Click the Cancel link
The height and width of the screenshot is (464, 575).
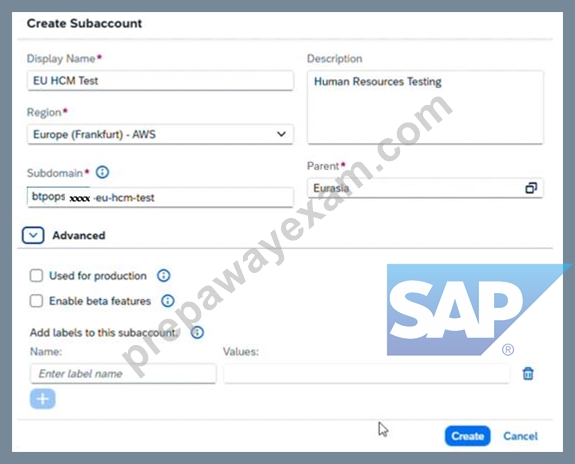(520, 436)
